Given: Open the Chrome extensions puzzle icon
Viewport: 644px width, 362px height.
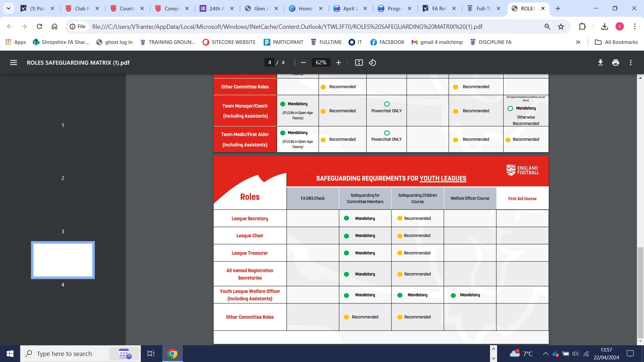Looking at the screenshot, I should pyautogui.click(x=582, y=26).
